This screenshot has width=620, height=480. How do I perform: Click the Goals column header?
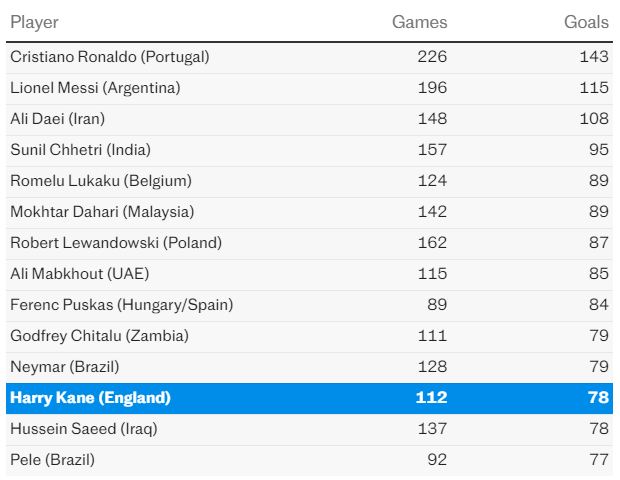click(585, 22)
